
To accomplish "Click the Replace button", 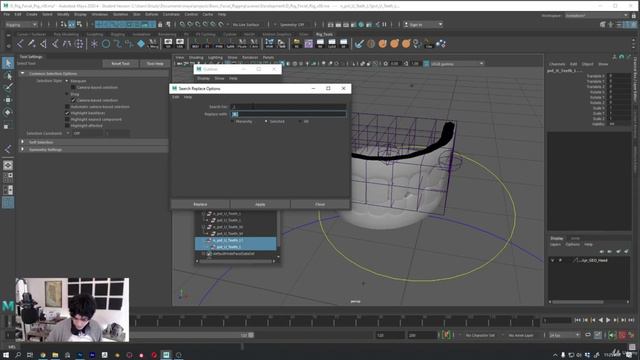I will tap(200, 204).
